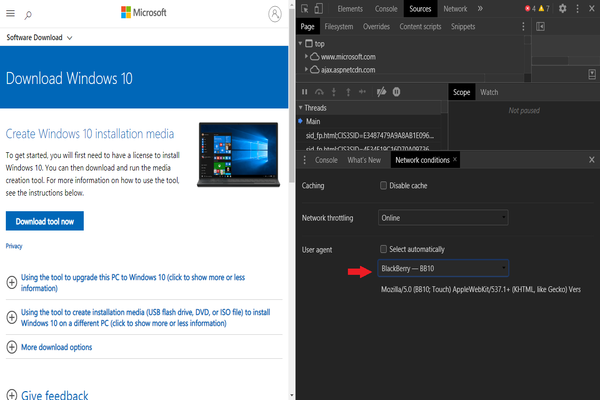Open the BlackBerry BB10 user agent dropdown
This screenshot has width=600, height=400.
click(443, 268)
